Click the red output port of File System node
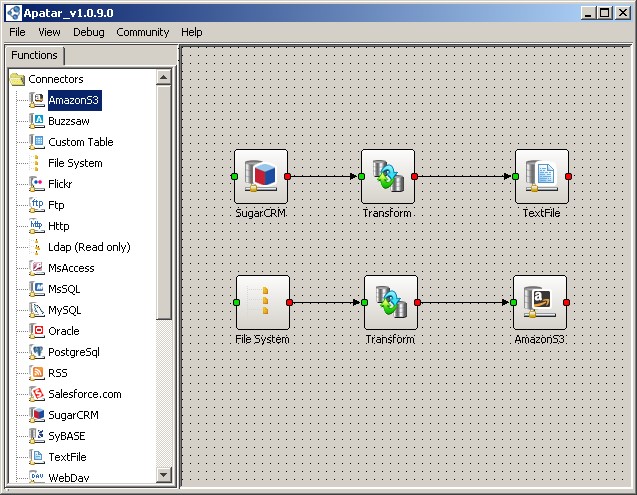The height and width of the screenshot is (495, 637). click(289, 302)
